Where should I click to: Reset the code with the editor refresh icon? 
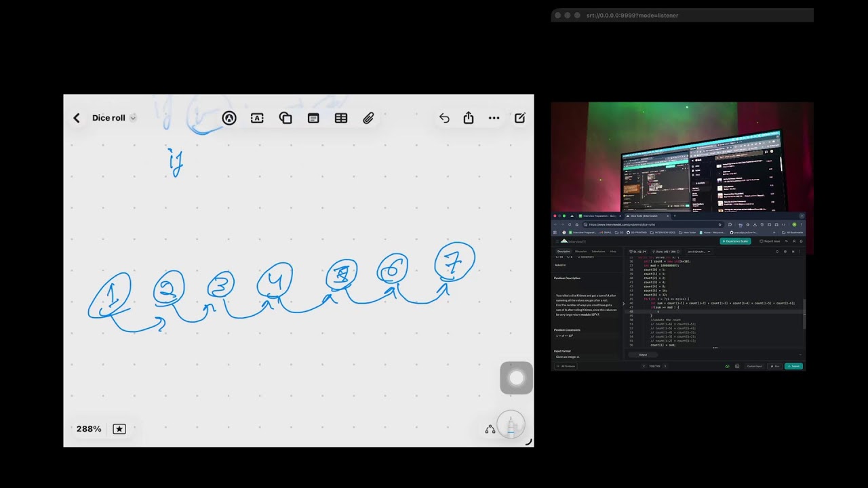(x=777, y=251)
